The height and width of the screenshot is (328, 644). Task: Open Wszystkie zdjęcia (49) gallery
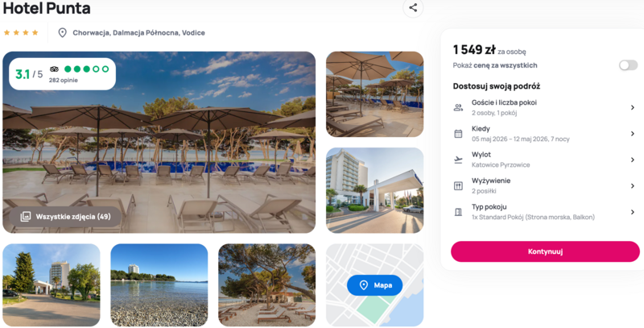66,217
